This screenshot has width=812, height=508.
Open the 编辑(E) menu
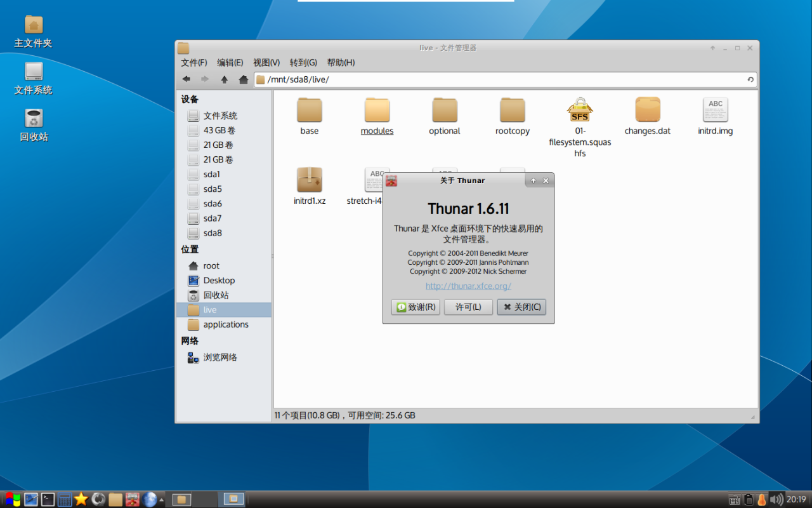230,62
